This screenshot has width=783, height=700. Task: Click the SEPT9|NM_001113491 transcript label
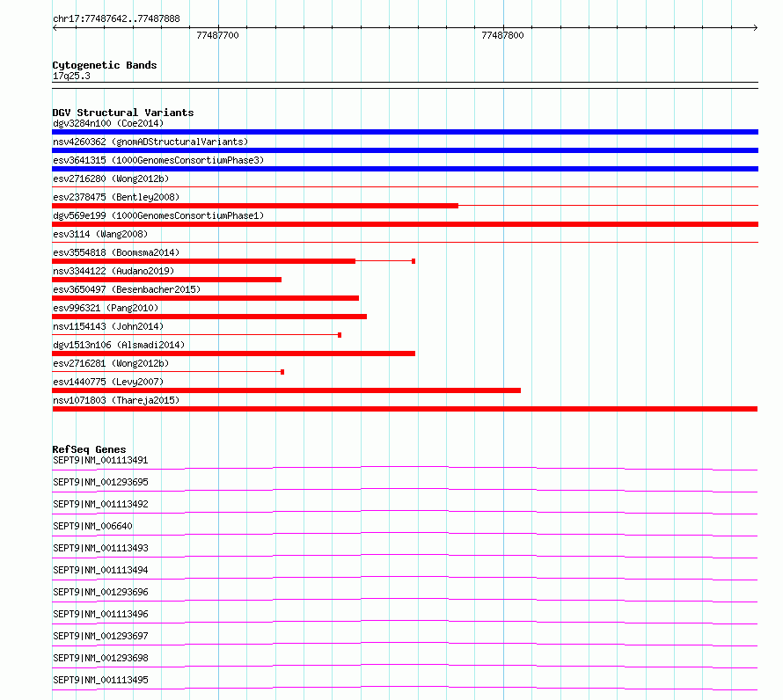100,460
